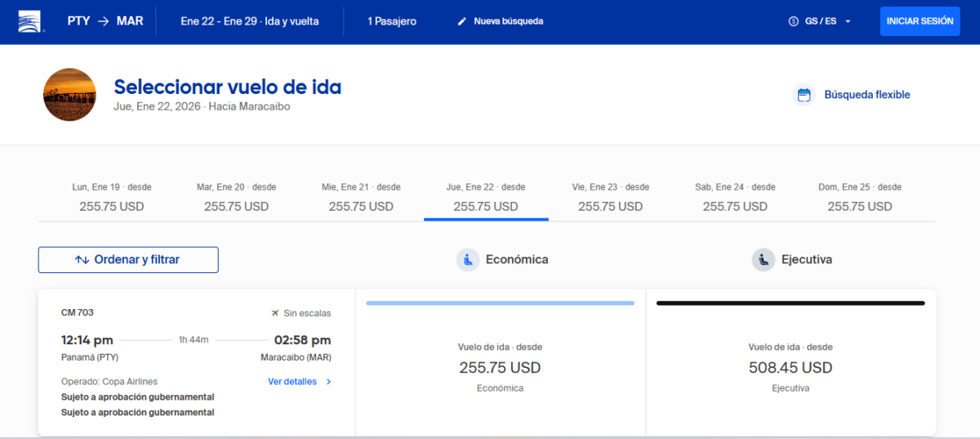Click the chevron next to Ver detalles
The image size is (980, 439).
coord(328,382)
